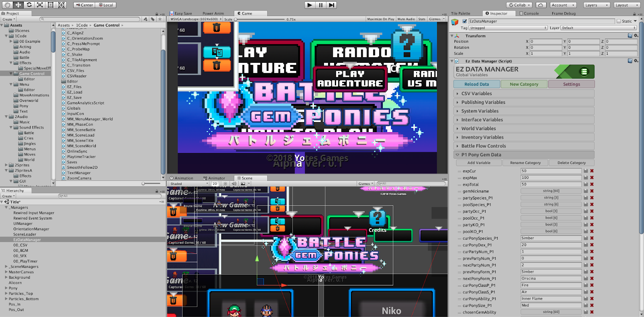Open the Layers dropdown
Image resolution: width=644 pixels, height=317 pixels.
tap(597, 5)
